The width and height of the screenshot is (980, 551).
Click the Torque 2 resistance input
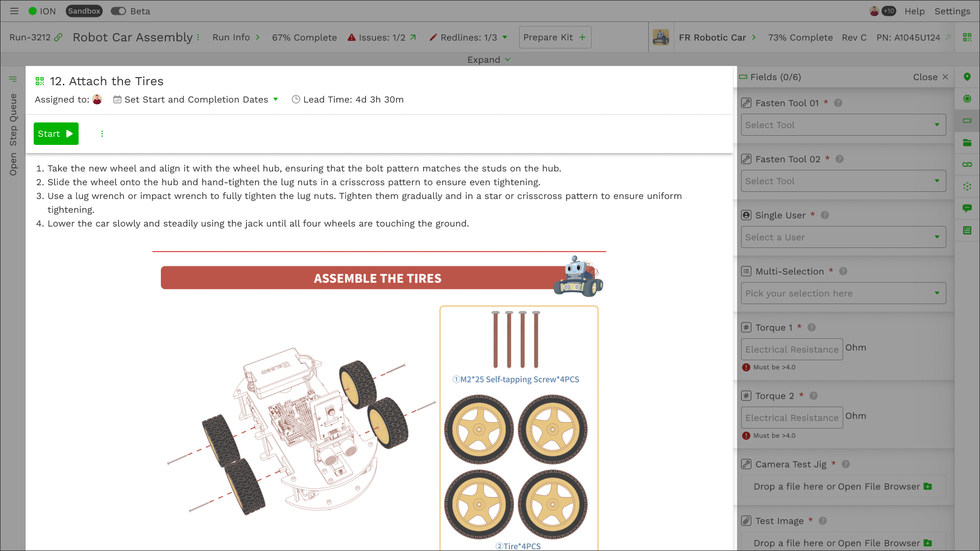click(x=792, y=418)
